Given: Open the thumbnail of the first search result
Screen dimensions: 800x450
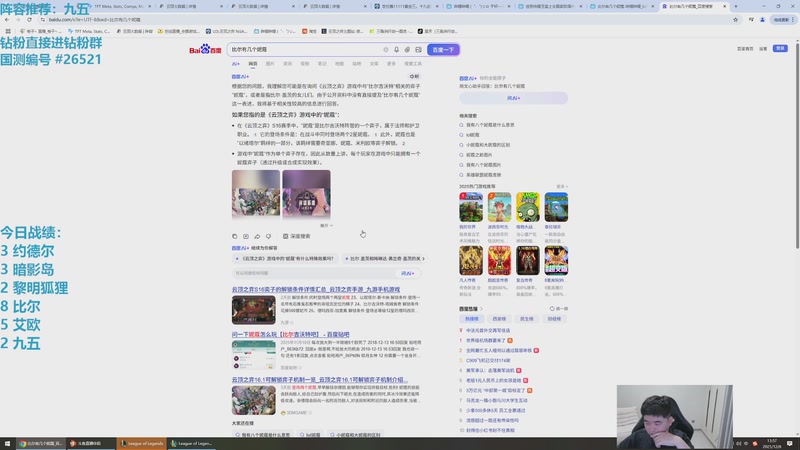Looking at the screenshot, I should click(254, 310).
